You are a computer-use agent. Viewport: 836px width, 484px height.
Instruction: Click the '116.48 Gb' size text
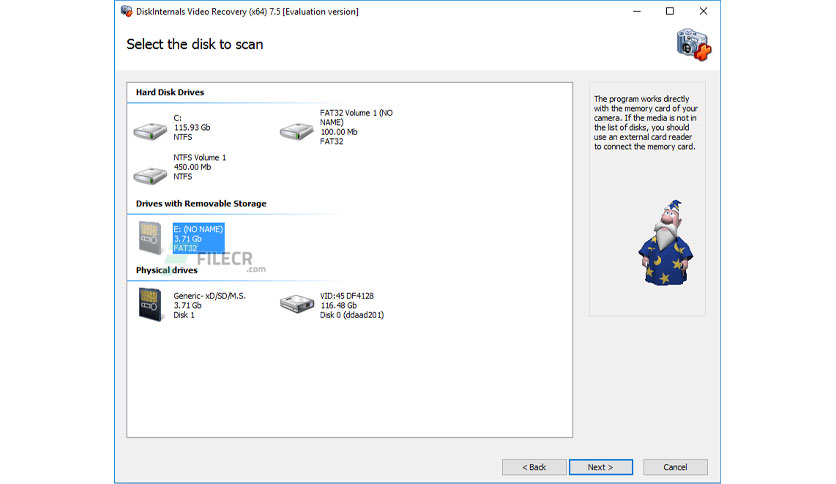339,305
